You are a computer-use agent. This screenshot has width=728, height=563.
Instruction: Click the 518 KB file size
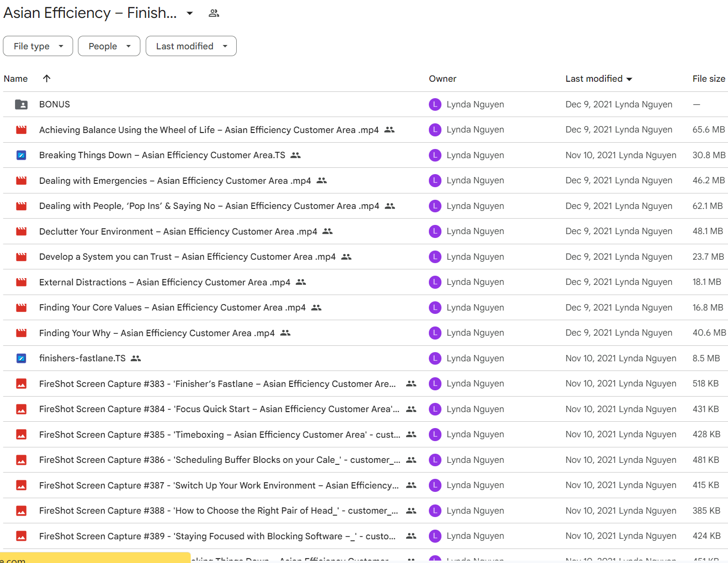[706, 384]
